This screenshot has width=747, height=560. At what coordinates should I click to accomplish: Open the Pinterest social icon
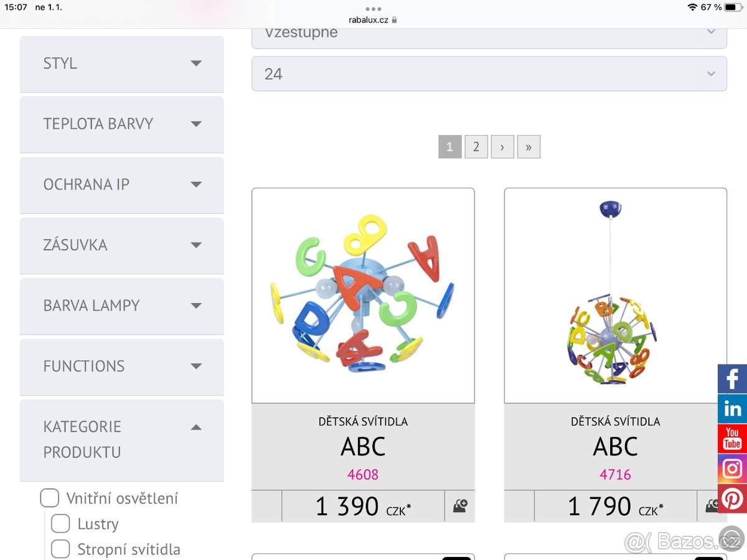click(733, 499)
